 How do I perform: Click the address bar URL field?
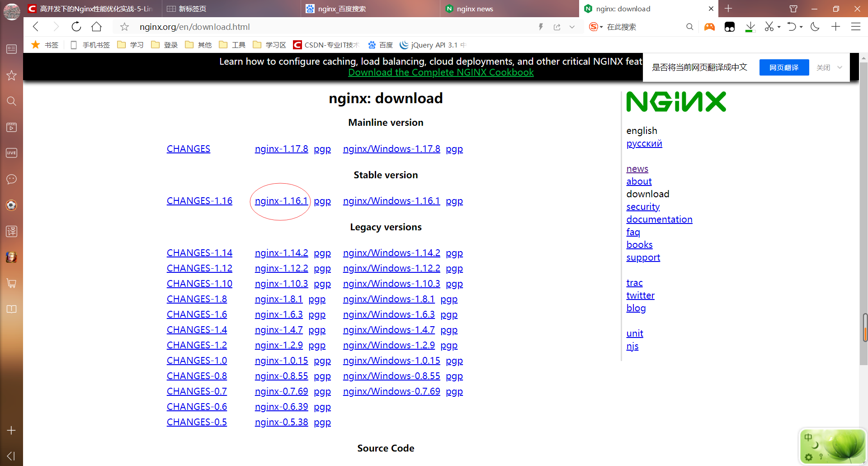pos(335,27)
